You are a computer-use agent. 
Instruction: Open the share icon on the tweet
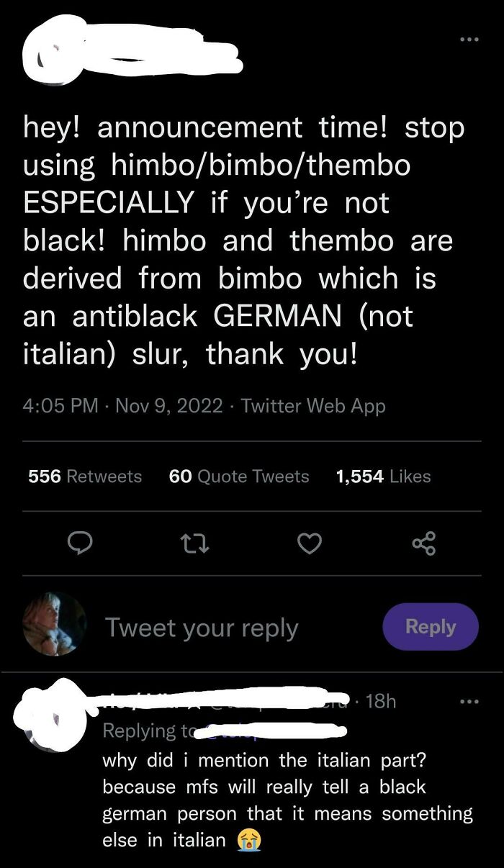coord(424,544)
